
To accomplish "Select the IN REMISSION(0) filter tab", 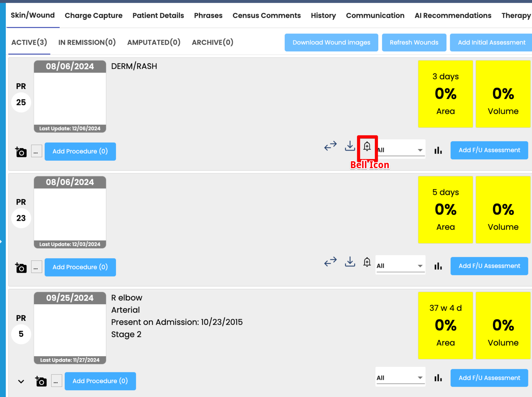I will pyautogui.click(x=87, y=42).
